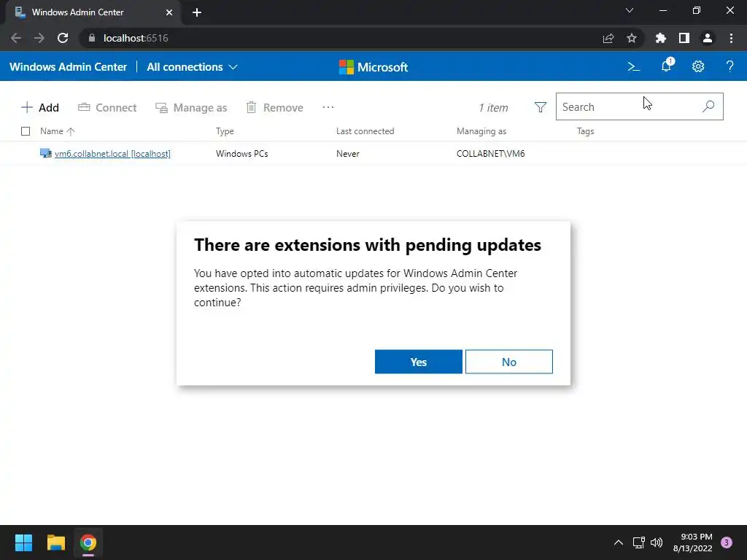
Task: Click volume speaker icon in tray
Action: coord(657,542)
